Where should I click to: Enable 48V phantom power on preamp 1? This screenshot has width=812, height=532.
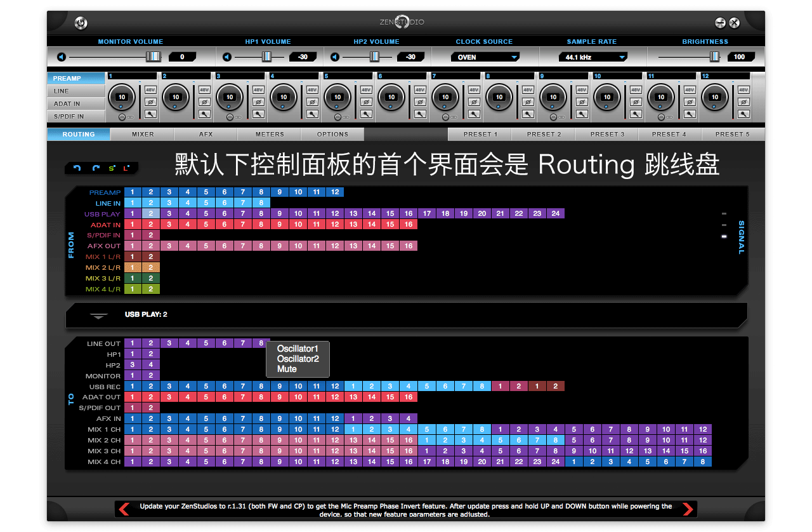(150, 90)
